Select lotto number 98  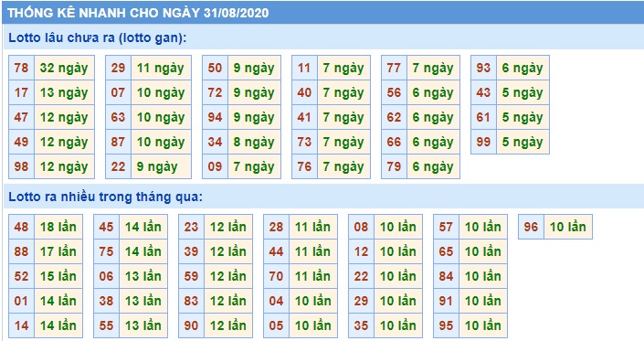pyautogui.click(x=21, y=166)
